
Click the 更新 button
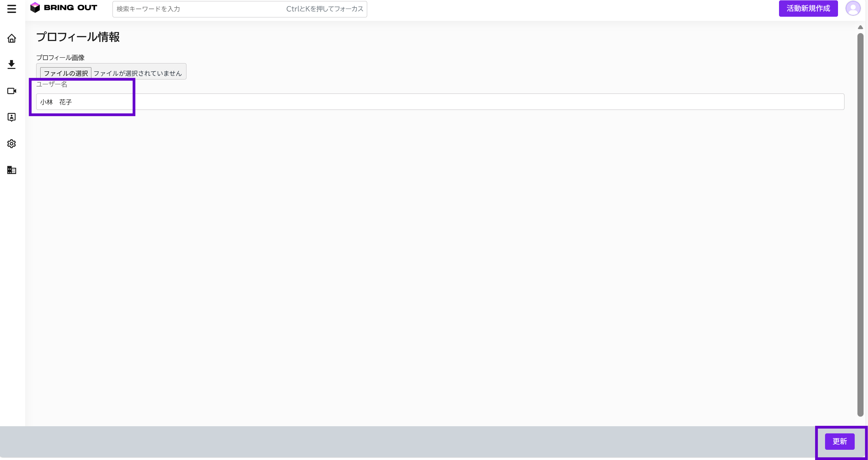tap(840, 441)
